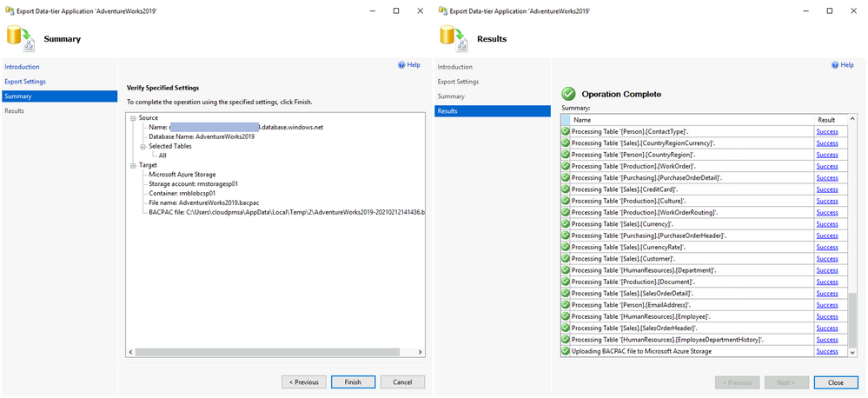Click success icon for [Production].[Culture] row
This screenshot has height=398, width=868.
tap(565, 201)
